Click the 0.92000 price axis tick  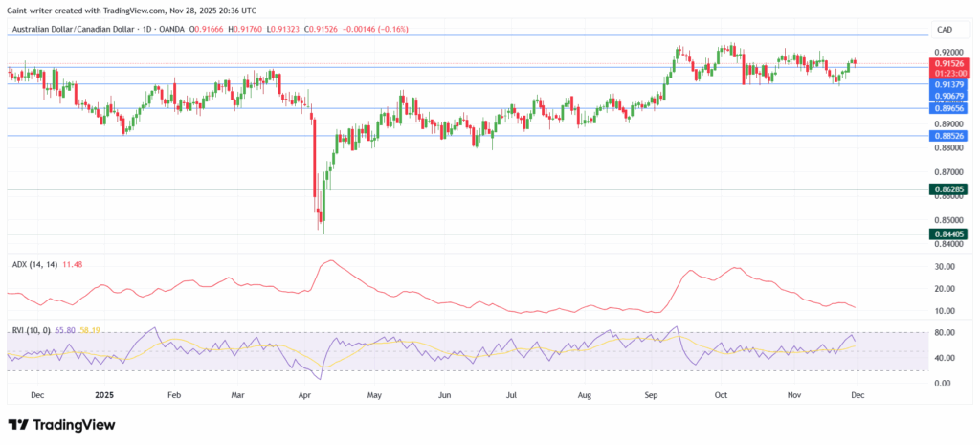(x=950, y=52)
